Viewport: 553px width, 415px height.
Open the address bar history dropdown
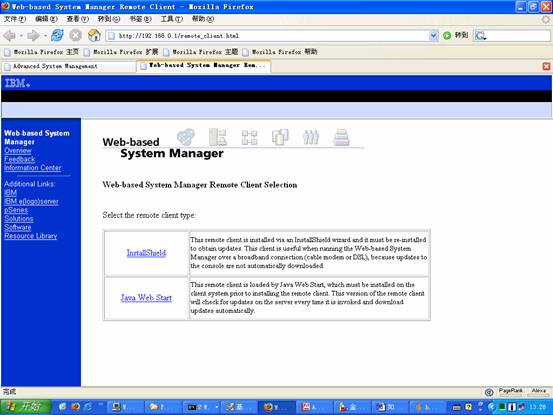click(433, 36)
